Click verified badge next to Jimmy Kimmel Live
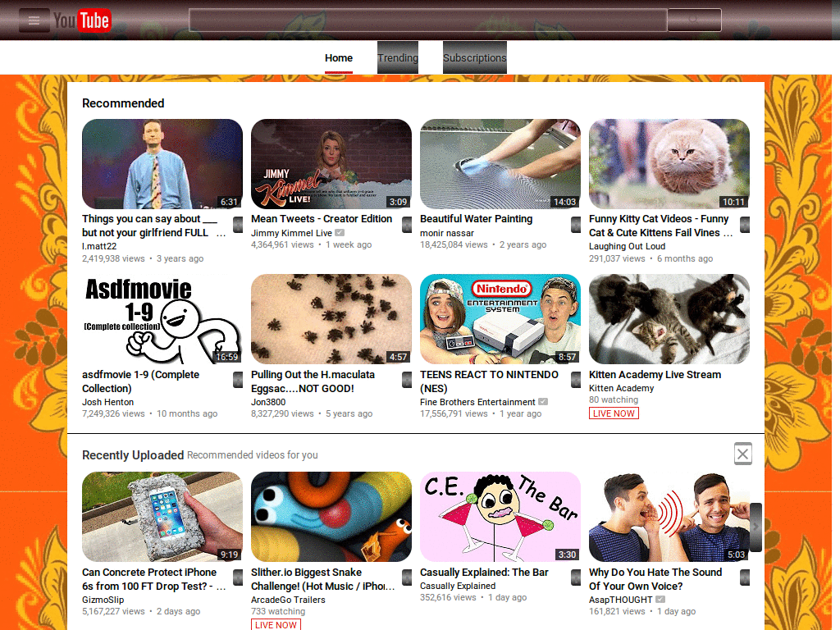Viewport: 840px width, 630px height. [x=340, y=232]
